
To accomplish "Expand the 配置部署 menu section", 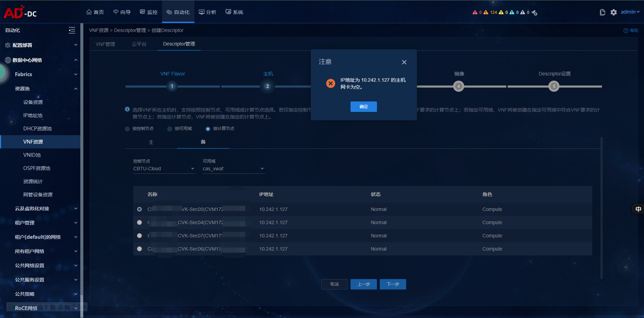I will click(x=76, y=45).
